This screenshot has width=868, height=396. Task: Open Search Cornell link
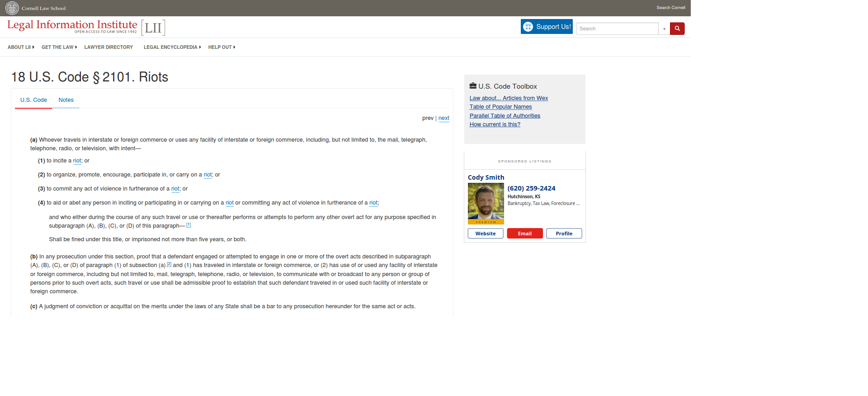[x=670, y=8]
